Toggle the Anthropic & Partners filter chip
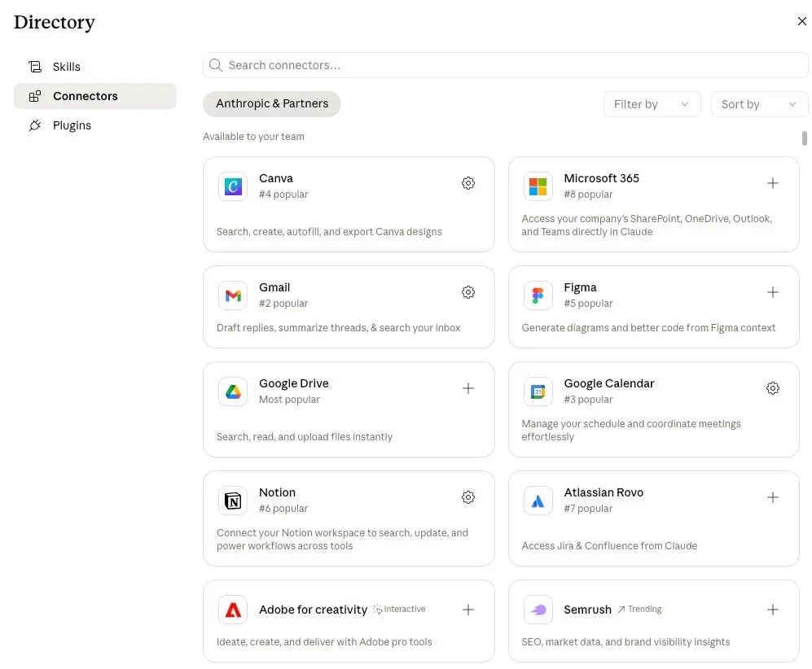812x669 pixels. [x=272, y=104]
